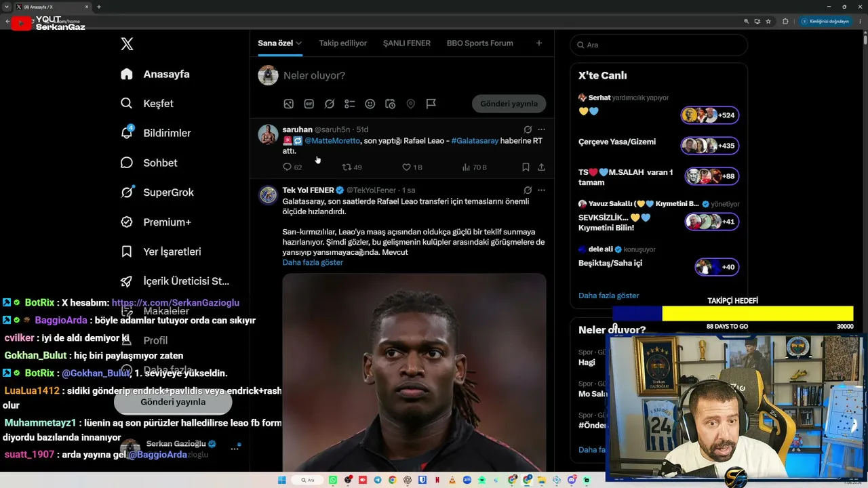Open Telegram from the taskbar

click(378, 480)
